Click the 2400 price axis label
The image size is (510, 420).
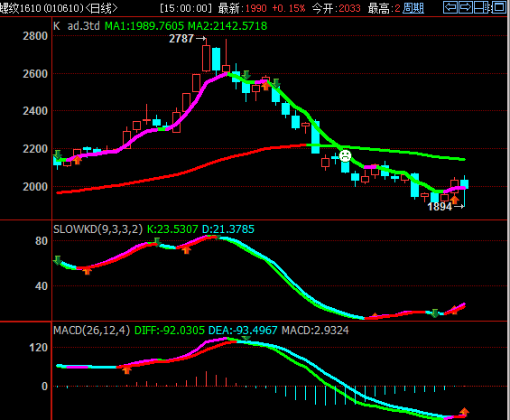(x=35, y=111)
